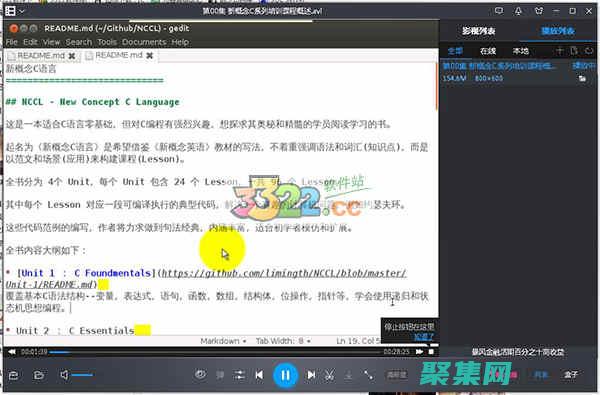
Task: Click the '## NCCL - New Concept C Language' heading
Action: pyautogui.click(x=93, y=102)
